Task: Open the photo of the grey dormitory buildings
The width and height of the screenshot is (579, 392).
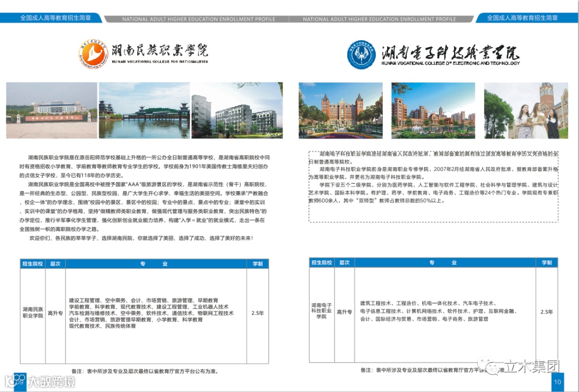Action: (237, 110)
